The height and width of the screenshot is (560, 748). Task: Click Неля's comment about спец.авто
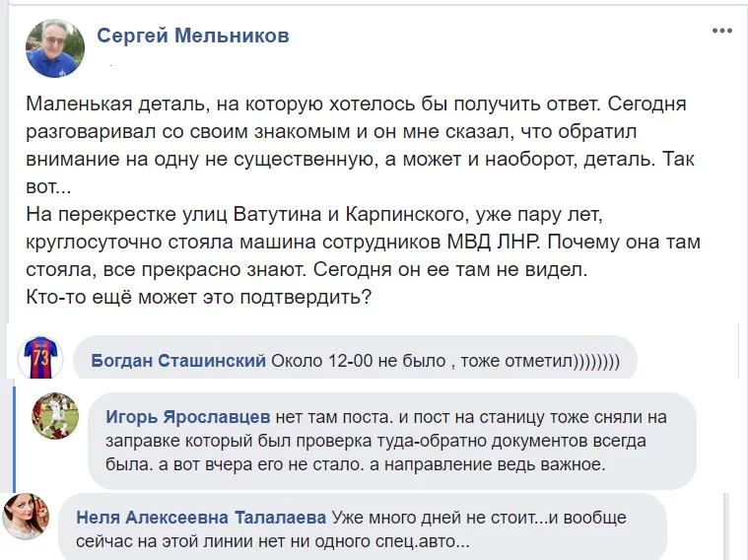point(351,529)
